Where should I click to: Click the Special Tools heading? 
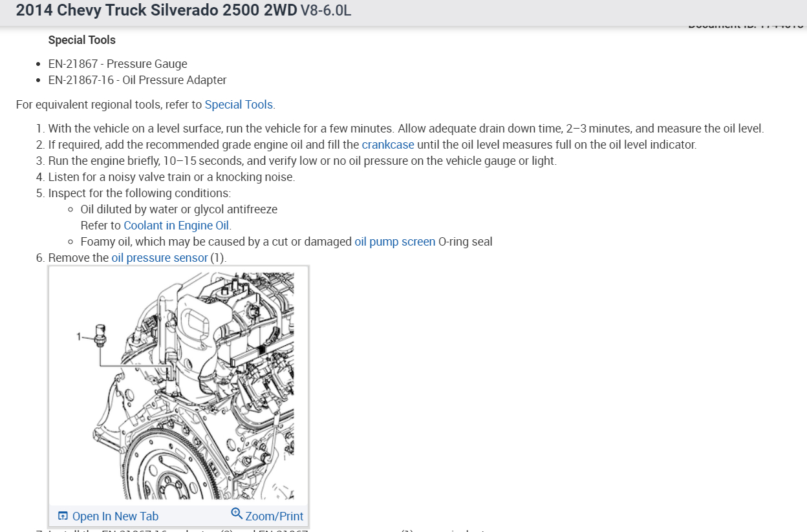click(x=81, y=40)
